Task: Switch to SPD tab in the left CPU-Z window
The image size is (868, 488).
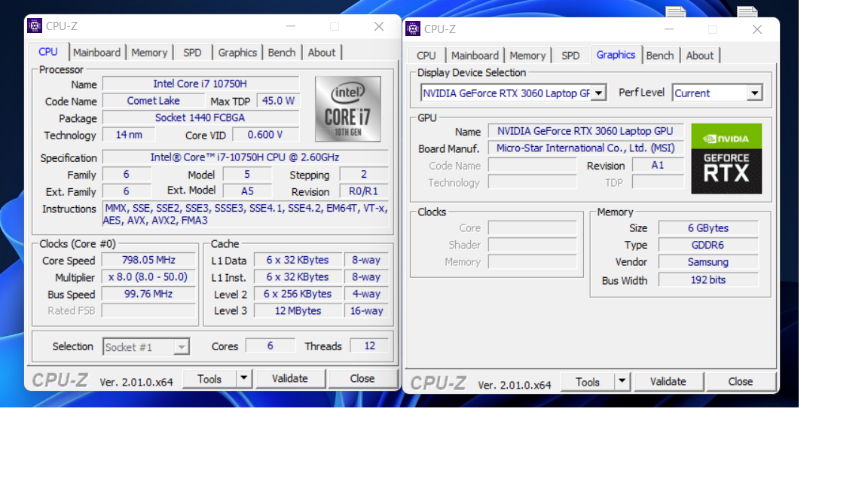Action: click(x=193, y=53)
